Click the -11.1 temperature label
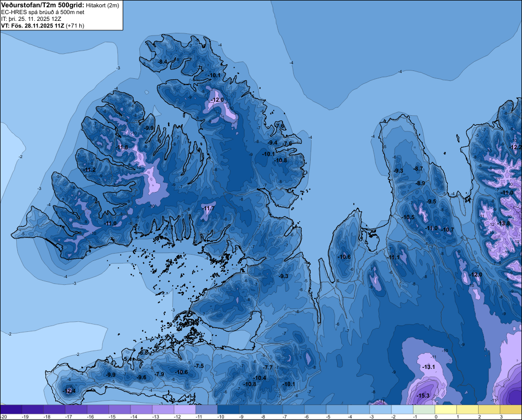This screenshot has height=420, width=522. [x=393, y=257]
